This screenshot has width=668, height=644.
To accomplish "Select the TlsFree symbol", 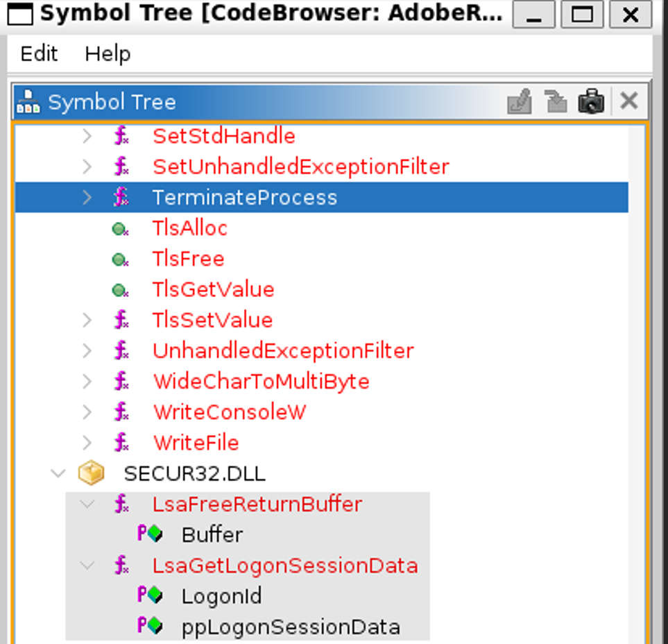I will [188, 259].
